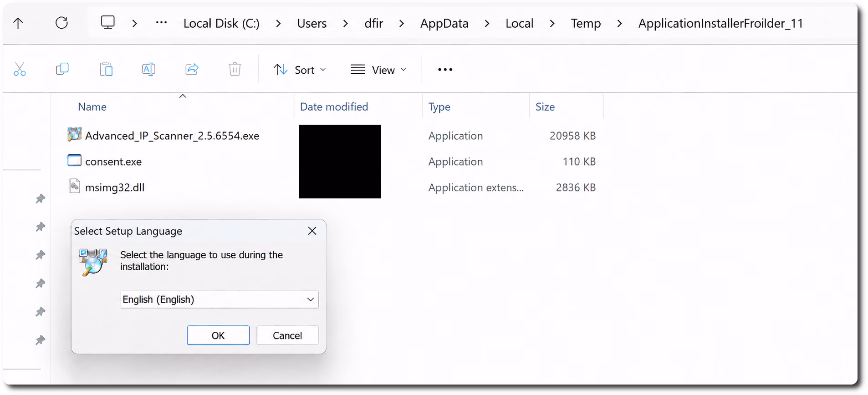Open the See more ellipsis in toolbar
This screenshot has height=395, width=868.
[445, 70]
